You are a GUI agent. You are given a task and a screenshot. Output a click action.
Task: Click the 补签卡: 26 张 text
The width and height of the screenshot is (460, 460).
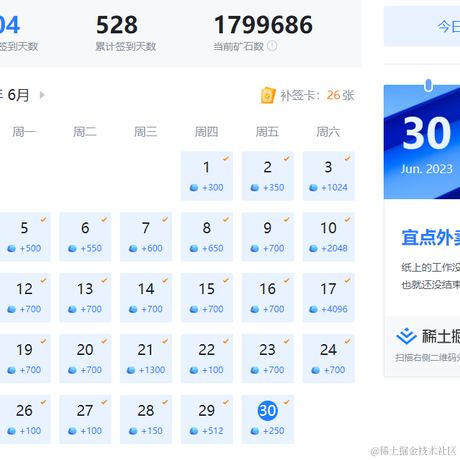pos(317,95)
